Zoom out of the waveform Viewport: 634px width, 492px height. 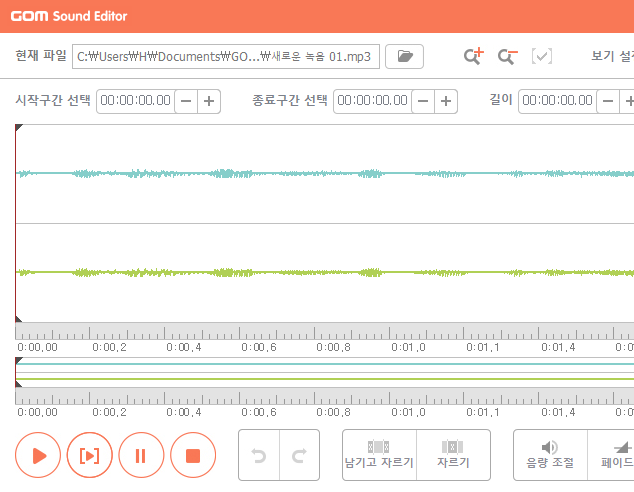507,56
